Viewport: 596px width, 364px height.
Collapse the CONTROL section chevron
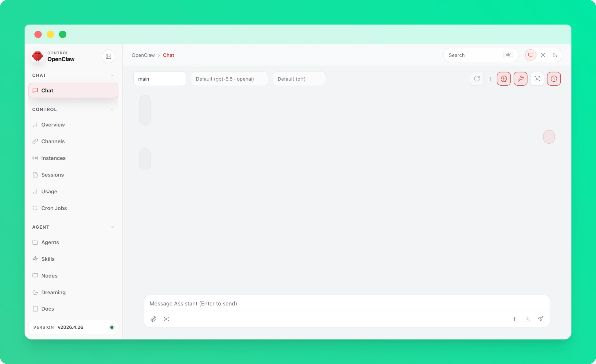112,110
